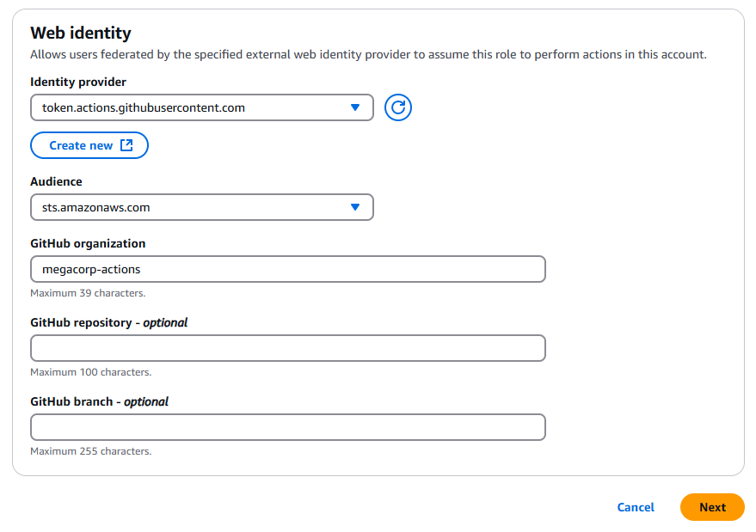Screen dimensions: 756x532
Task: Expand Audience dropdown arrow
Action: coord(355,207)
